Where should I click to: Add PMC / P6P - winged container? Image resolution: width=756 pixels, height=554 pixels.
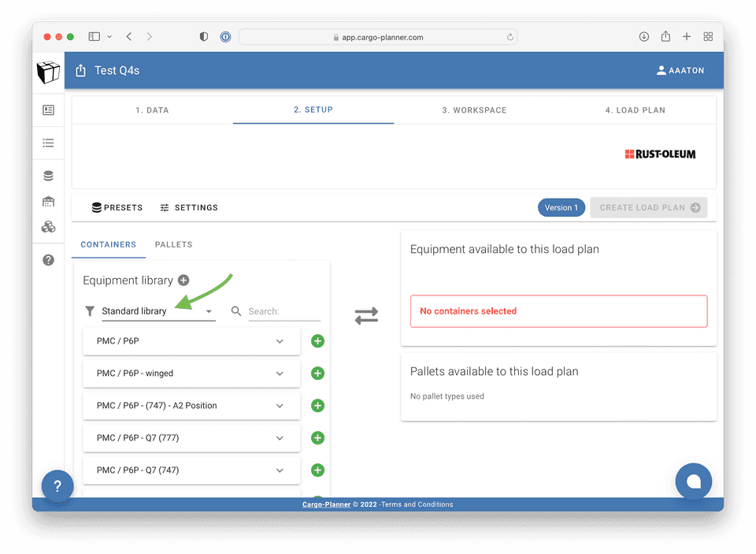point(317,374)
